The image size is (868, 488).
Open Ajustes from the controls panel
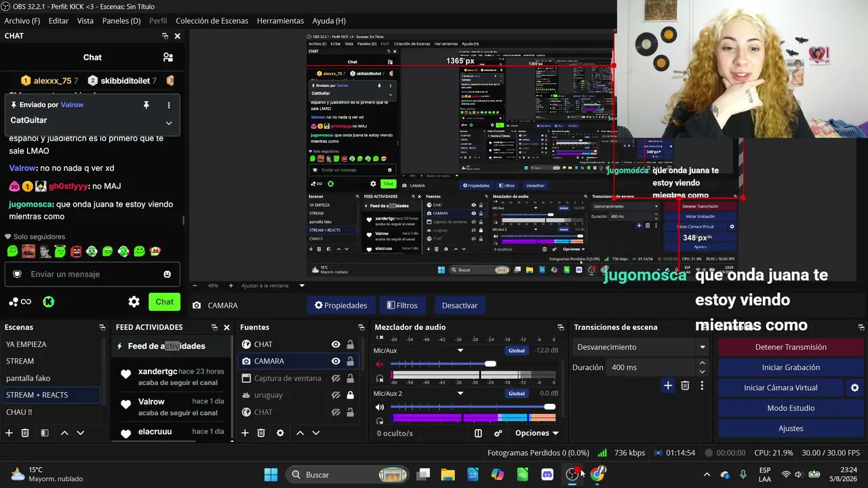tap(791, 428)
